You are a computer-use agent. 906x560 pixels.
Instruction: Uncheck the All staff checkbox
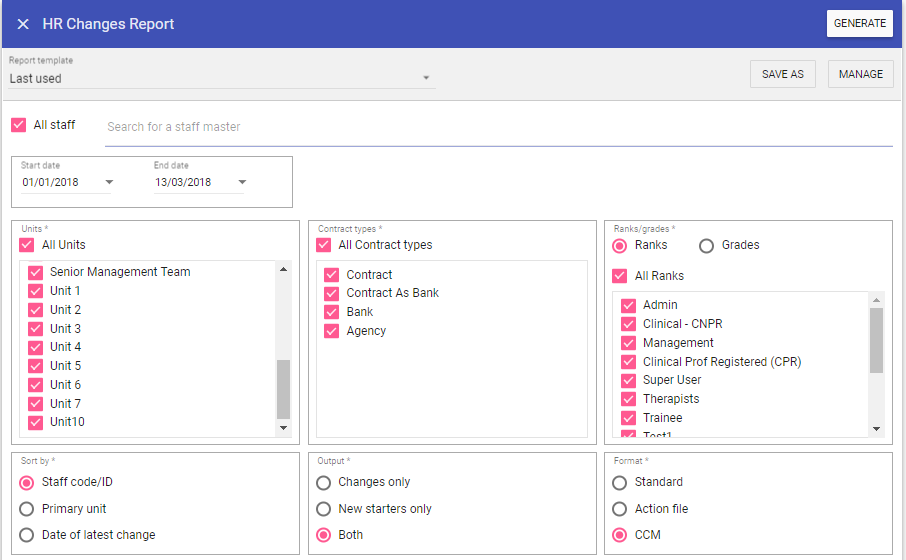pos(19,125)
